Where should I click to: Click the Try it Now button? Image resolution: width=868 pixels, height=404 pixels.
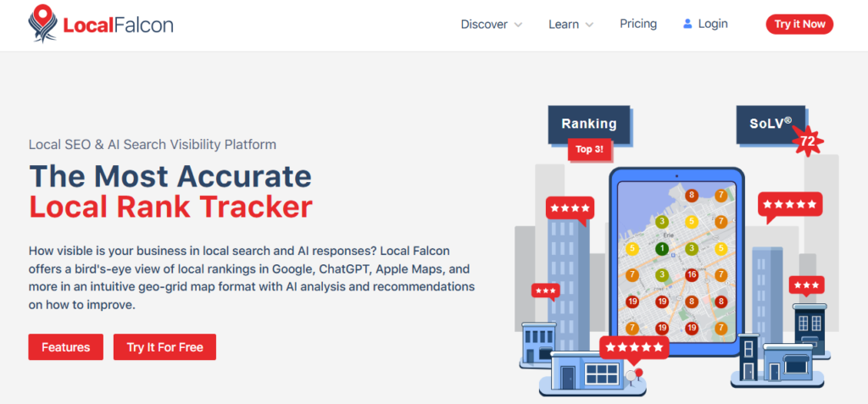coord(799,25)
